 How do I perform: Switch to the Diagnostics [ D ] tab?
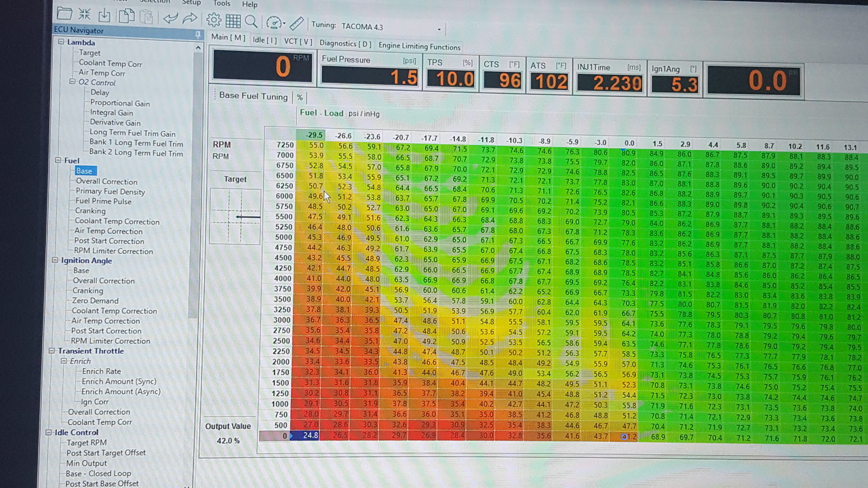pos(346,44)
